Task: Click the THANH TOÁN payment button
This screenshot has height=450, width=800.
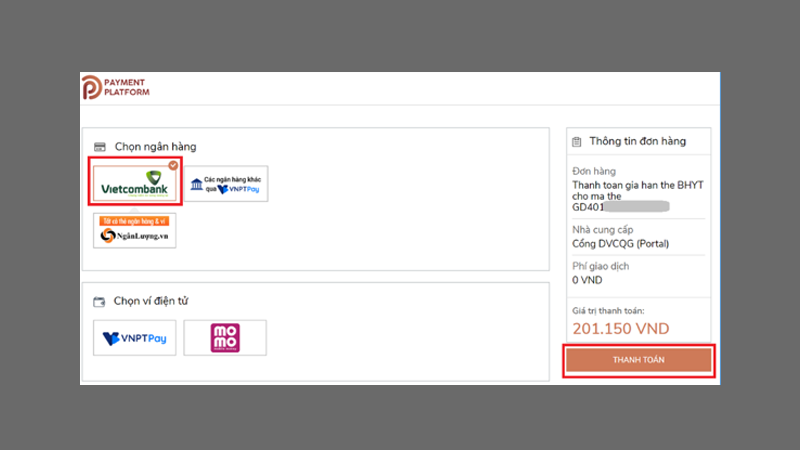Action: coord(638,360)
